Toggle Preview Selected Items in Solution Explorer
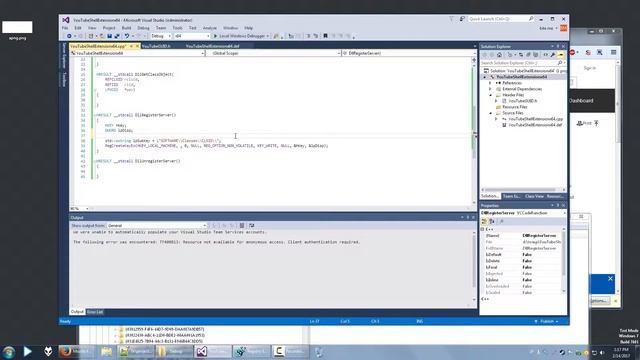Viewport: 640px width, 360px height. pyautogui.click(x=561, y=55)
